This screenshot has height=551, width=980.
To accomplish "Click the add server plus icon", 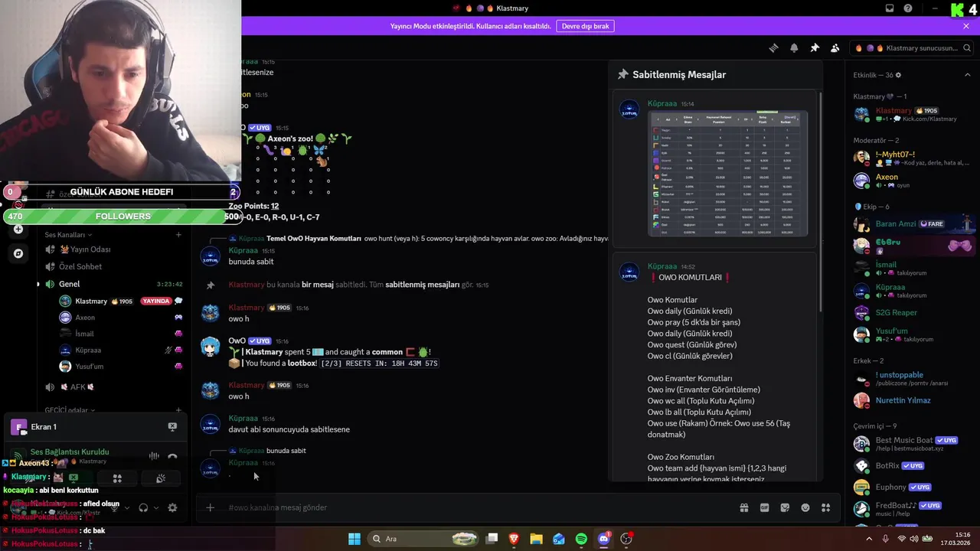I will point(18,229).
